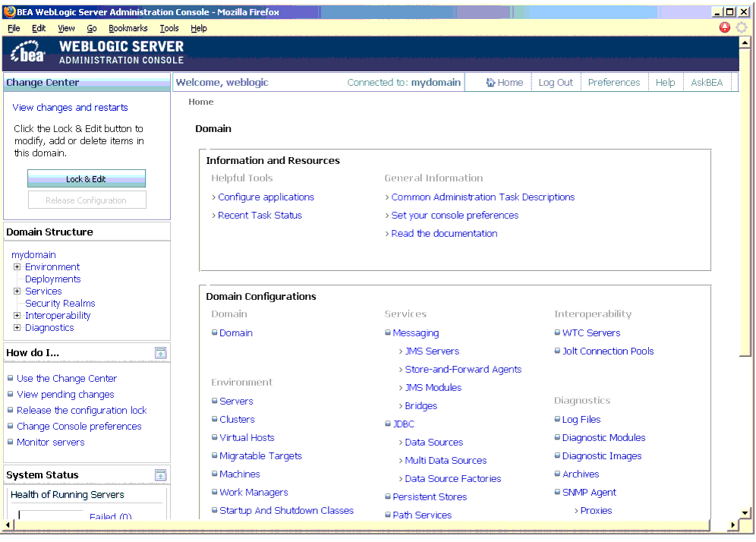
Task: Open Read the documentation link
Action: [x=444, y=233]
